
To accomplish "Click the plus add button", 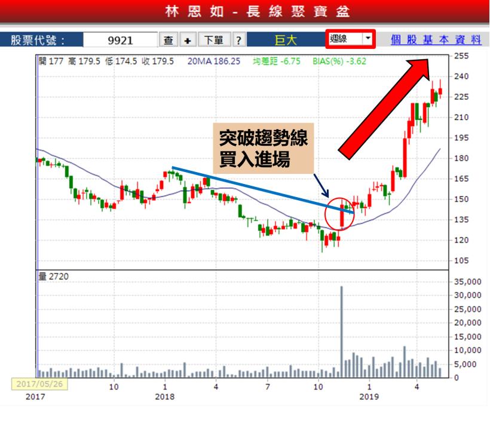I will tap(188, 40).
